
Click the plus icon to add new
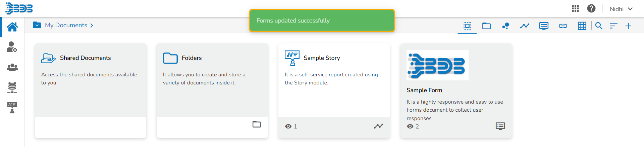[628, 26]
